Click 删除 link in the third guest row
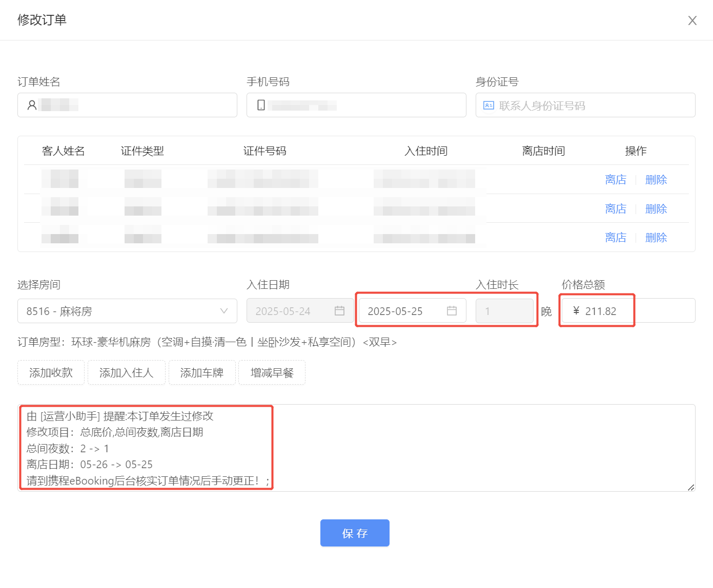 656,238
